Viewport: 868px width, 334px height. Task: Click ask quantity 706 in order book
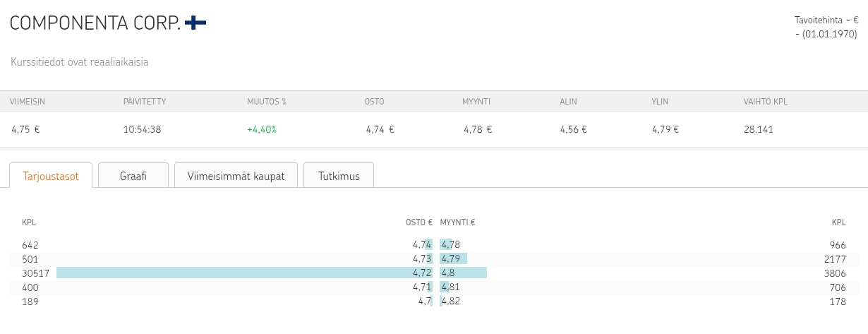tap(838, 287)
